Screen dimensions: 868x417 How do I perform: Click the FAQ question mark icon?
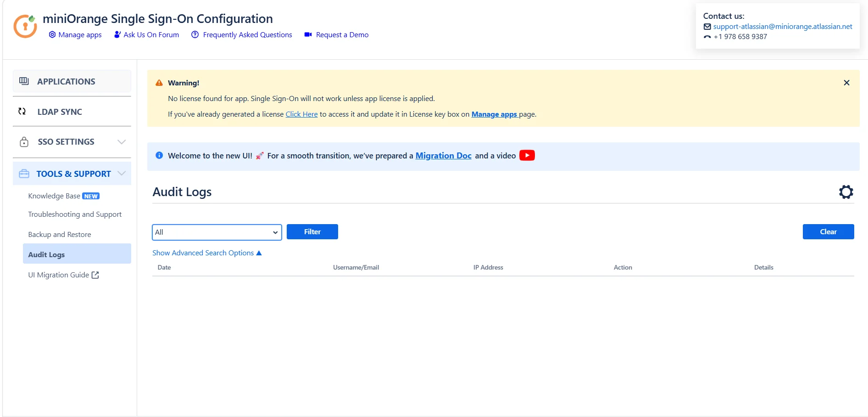195,35
